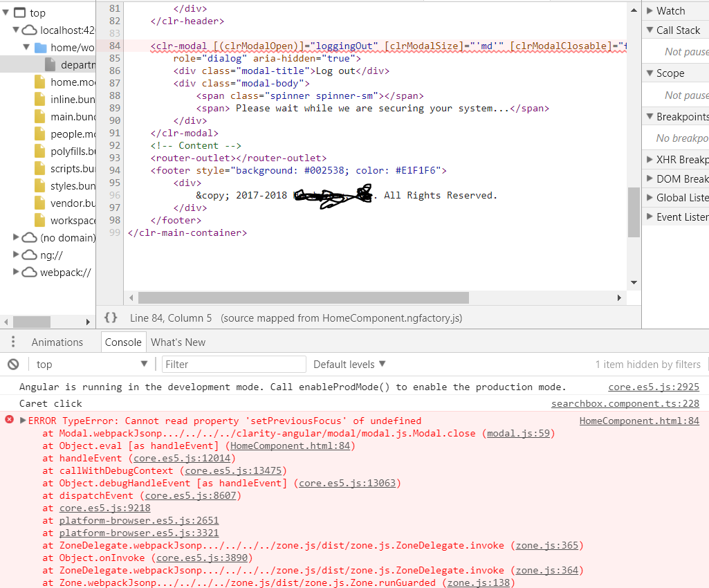Open core.es5.js:13063 stack link
The height and width of the screenshot is (588, 709).
click(347, 483)
